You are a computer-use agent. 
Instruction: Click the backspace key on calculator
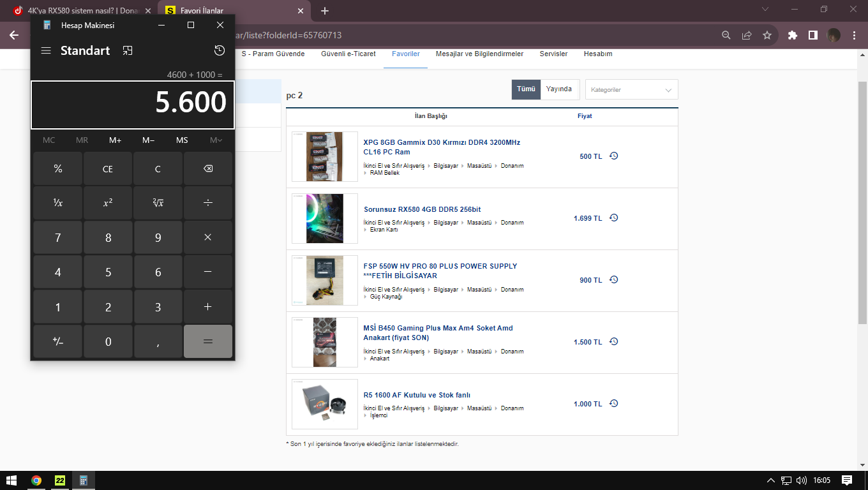coord(208,168)
